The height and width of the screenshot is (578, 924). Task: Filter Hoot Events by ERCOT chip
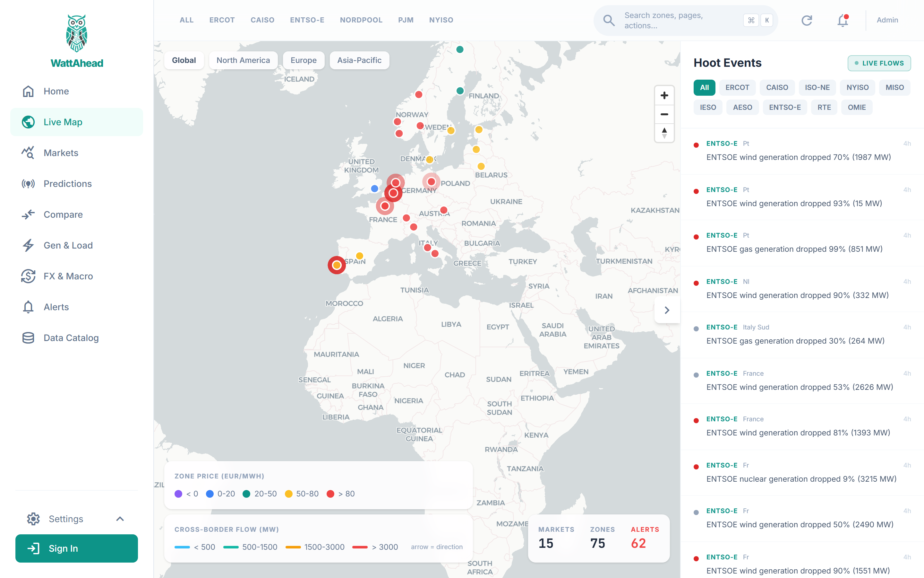click(x=737, y=88)
